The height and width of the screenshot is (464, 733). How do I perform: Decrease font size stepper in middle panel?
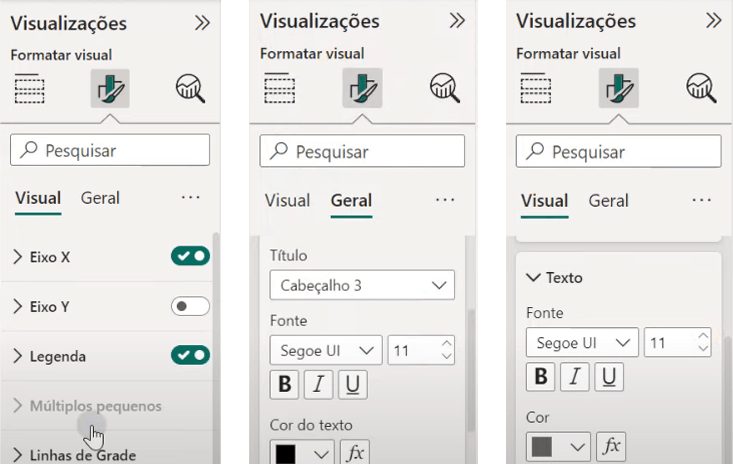point(446,356)
